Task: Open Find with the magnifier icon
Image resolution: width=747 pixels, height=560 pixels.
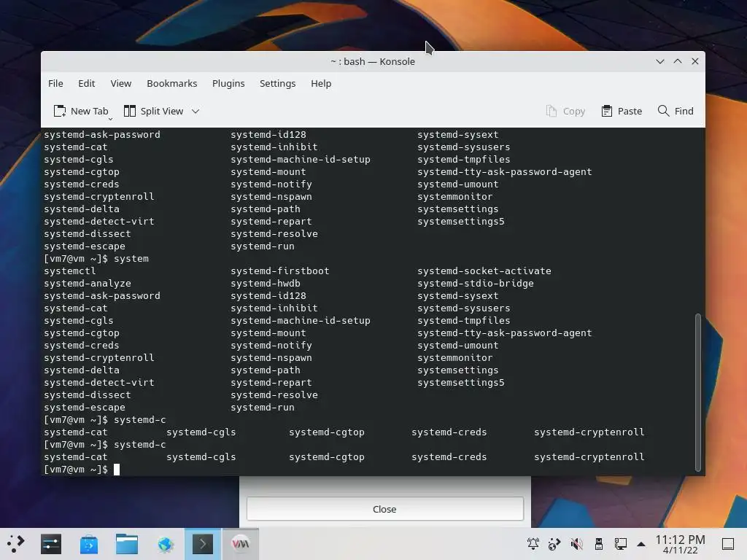Action: (663, 111)
